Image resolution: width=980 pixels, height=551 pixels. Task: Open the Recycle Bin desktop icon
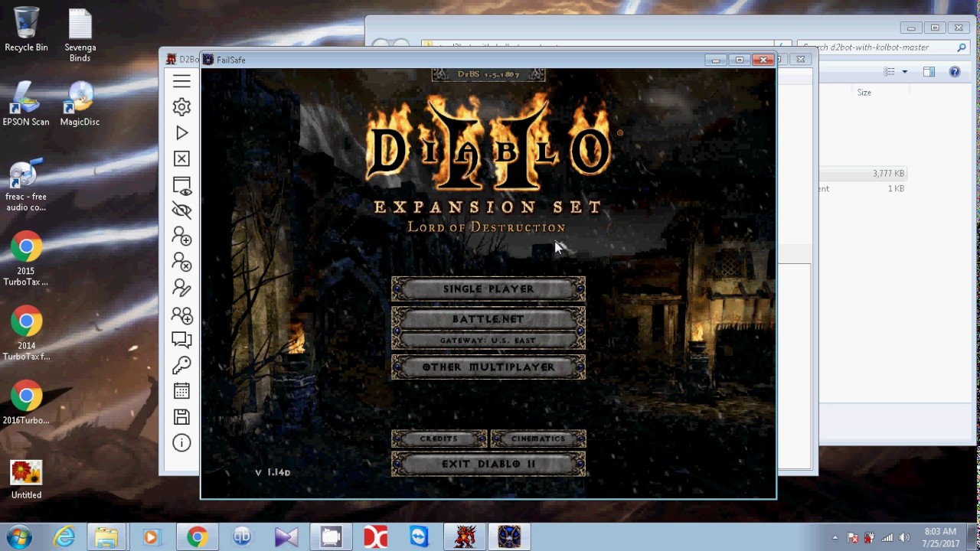[x=26, y=29]
